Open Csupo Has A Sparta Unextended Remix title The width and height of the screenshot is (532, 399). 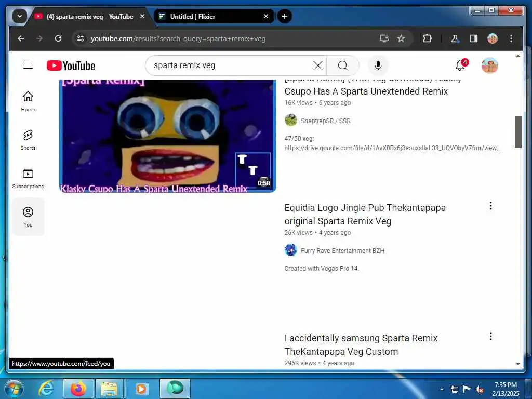[x=366, y=91]
